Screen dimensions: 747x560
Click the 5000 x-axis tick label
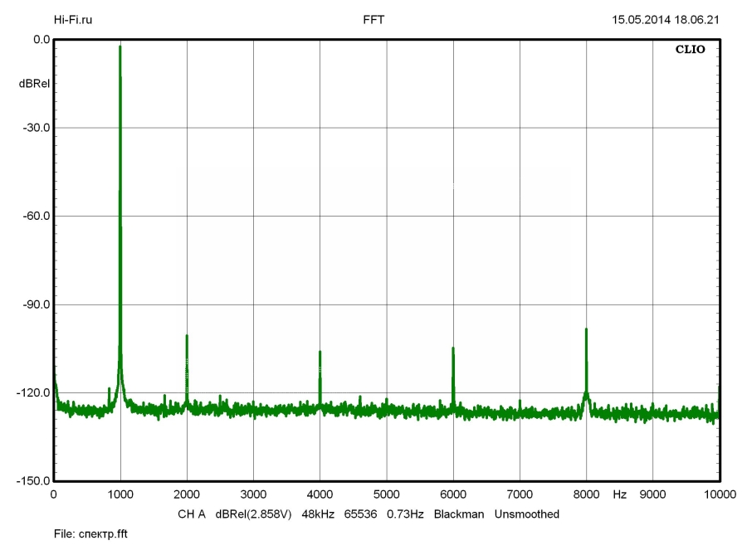coord(386,494)
